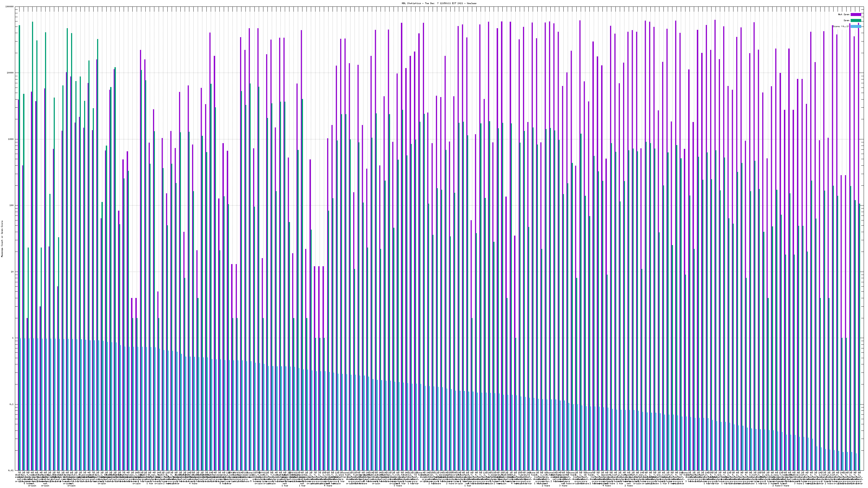This screenshot has width=868, height=488.
Task: Click the 0.01 y-axis tick label
Action: coord(11,470)
